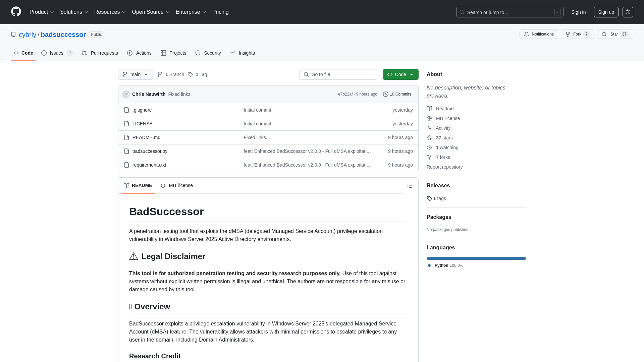Viewport: 644px width, 362px height.
Task: Click the bell Notifications button
Action: pyautogui.click(x=539, y=34)
